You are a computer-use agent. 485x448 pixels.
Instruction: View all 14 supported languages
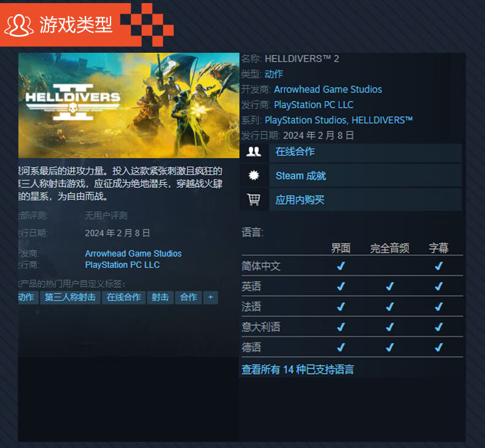click(298, 369)
